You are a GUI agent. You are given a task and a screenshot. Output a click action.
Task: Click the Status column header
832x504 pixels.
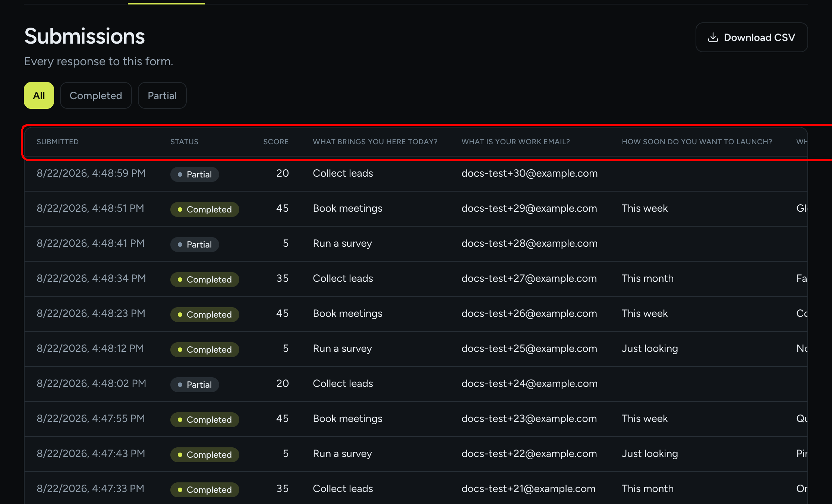(x=185, y=142)
